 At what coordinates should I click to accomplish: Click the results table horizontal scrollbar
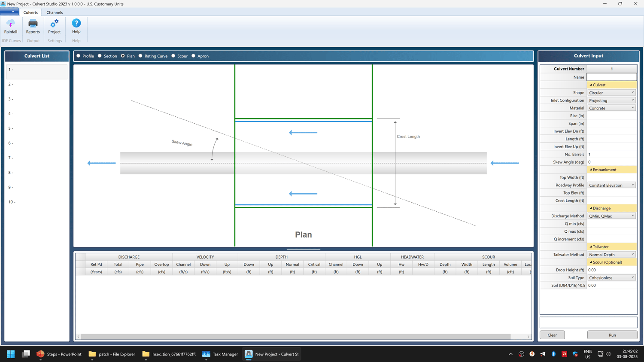tap(296, 337)
